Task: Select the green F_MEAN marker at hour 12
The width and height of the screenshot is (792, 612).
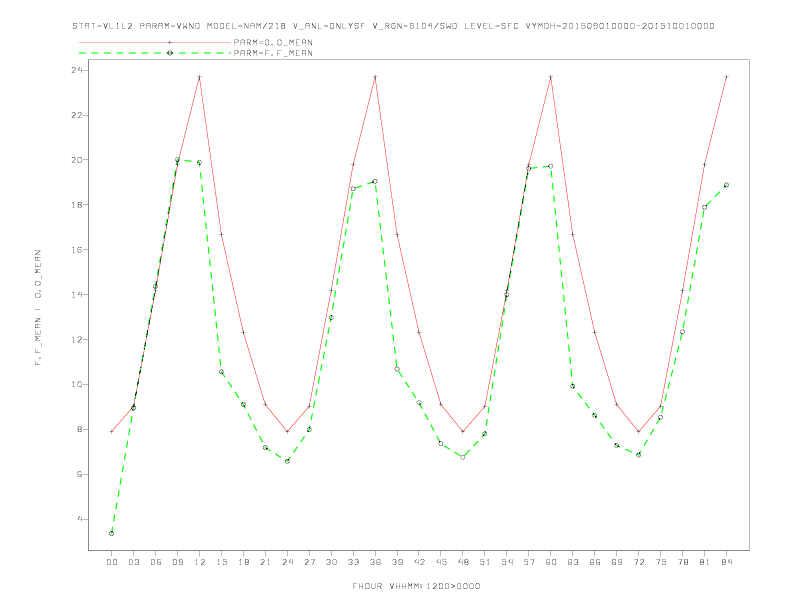Action: pyautogui.click(x=200, y=163)
